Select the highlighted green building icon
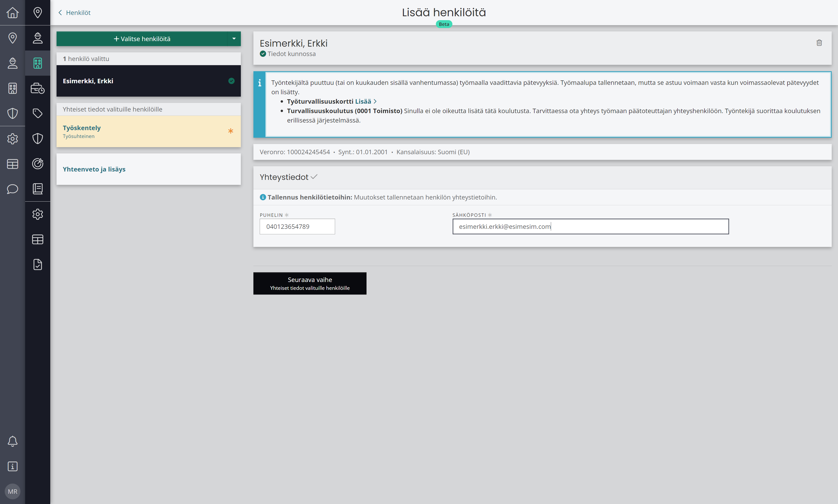838x504 pixels. point(38,63)
